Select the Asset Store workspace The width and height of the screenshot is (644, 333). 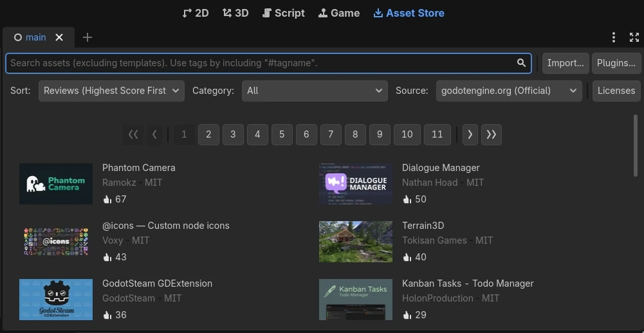click(409, 13)
